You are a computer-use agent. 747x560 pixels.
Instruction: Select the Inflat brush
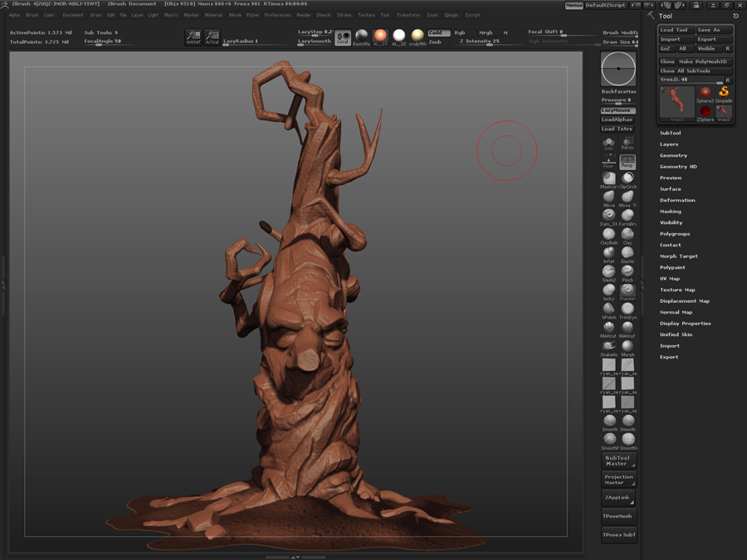click(x=609, y=255)
